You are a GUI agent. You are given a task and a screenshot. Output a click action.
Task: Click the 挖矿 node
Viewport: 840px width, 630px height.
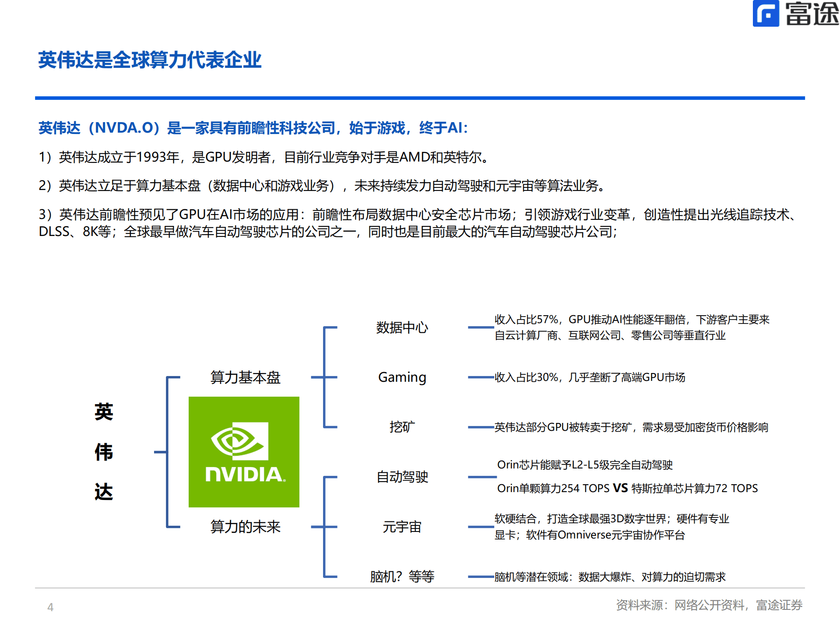point(402,427)
